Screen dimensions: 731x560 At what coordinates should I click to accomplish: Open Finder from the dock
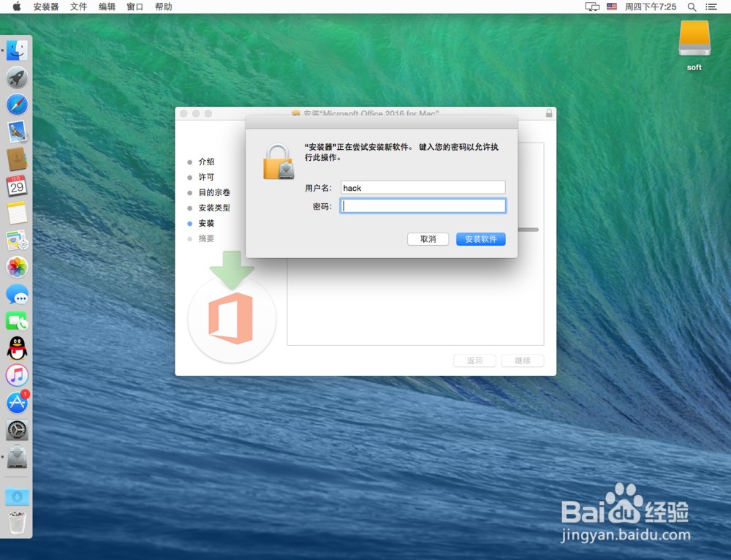(17, 50)
